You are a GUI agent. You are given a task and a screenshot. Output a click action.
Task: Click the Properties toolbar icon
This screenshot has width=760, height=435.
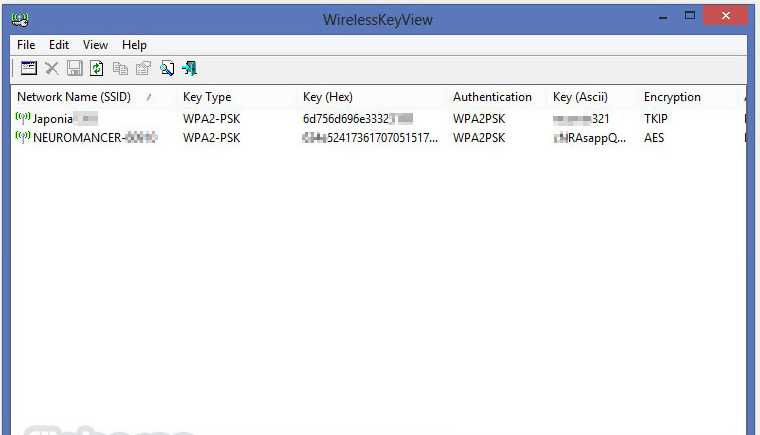click(x=29, y=68)
